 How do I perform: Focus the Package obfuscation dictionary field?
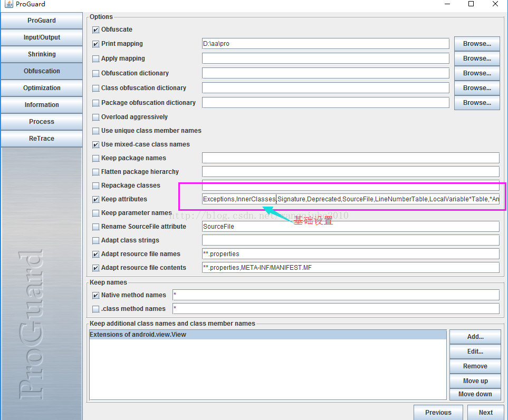coord(325,103)
